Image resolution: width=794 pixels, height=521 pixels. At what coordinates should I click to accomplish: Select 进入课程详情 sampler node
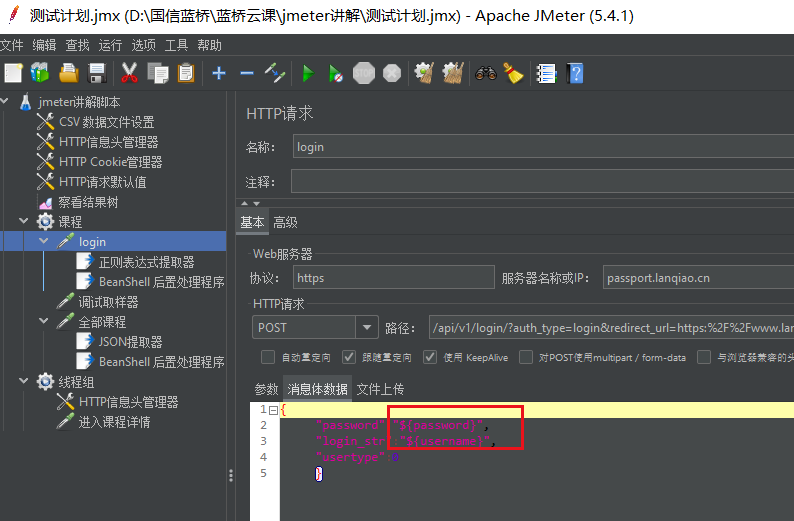pyautogui.click(x=114, y=422)
